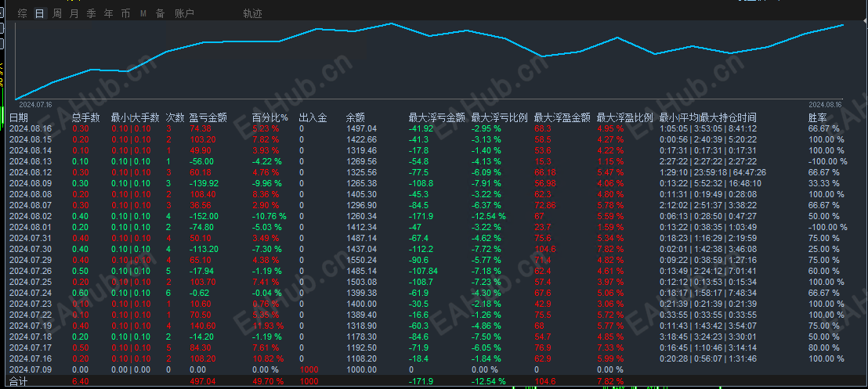Click total profit 497.04
This screenshot has height=389, width=868.
(203, 382)
